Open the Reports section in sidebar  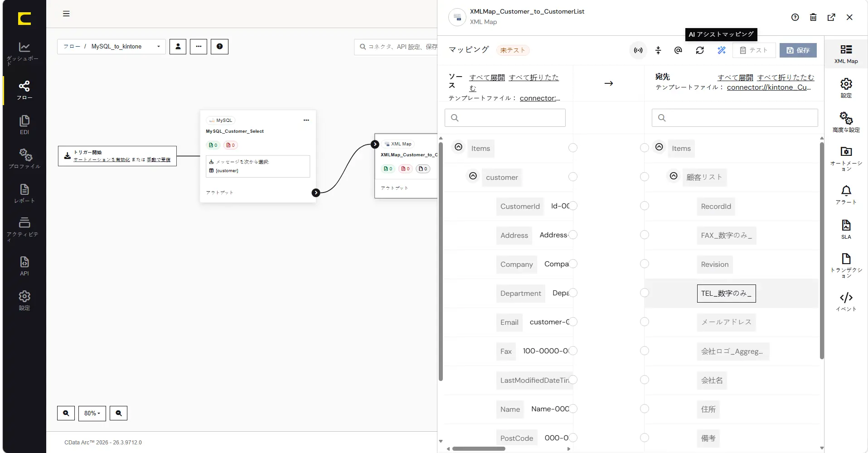click(x=24, y=193)
